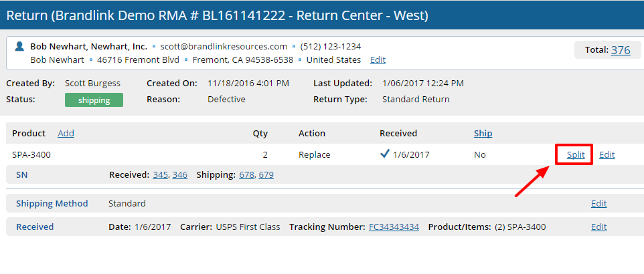Open received serial number 345
Viewport: 644px width, 274px height.
(x=160, y=175)
